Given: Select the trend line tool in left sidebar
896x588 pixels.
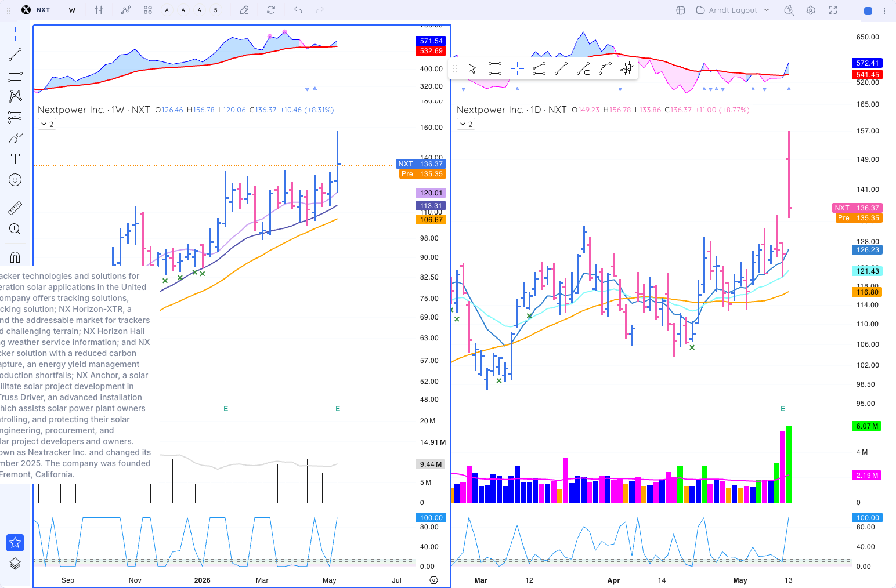Looking at the screenshot, I should click(x=15, y=55).
